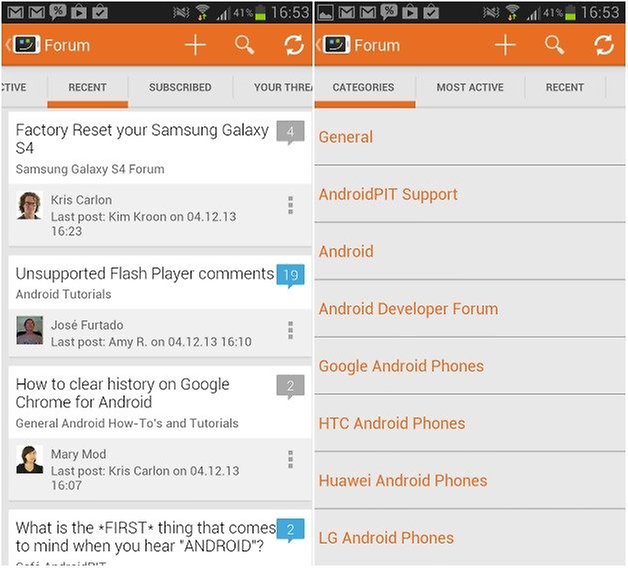Refresh the left Forum screen
628x568 pixels.
[x=294, y=45]
